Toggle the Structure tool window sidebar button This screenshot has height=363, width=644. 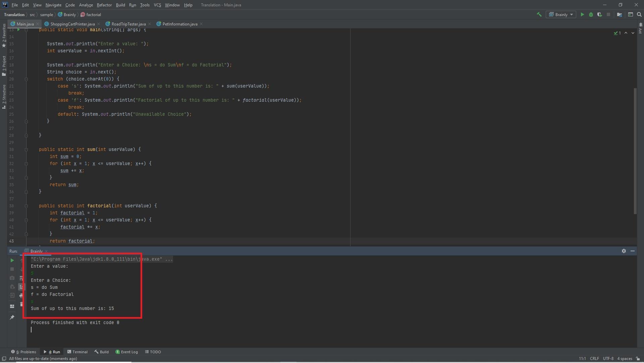4,96
